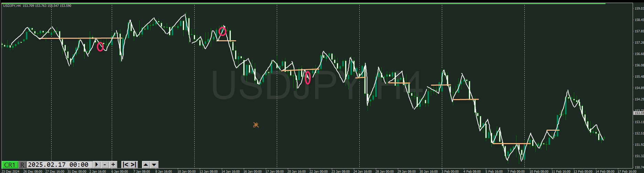
Task: Select the pink ellipse near 14 Jan
Action: tap(222, 31)
